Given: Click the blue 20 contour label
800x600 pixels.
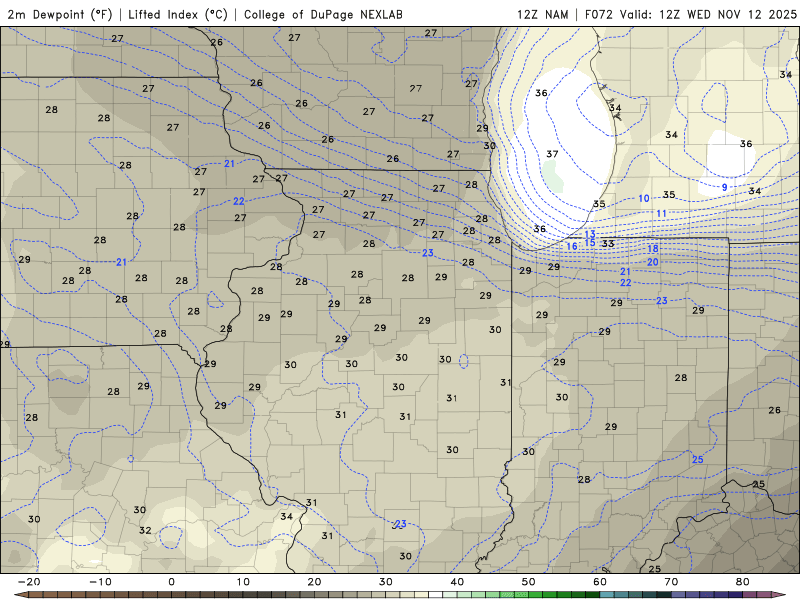Looking at the screenshot, I should (653, 262).
